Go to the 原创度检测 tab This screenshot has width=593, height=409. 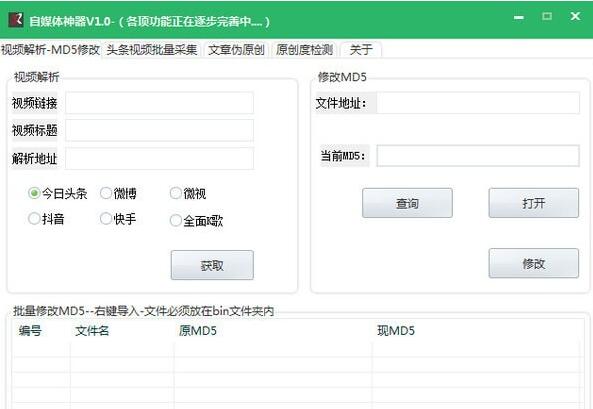304,50
